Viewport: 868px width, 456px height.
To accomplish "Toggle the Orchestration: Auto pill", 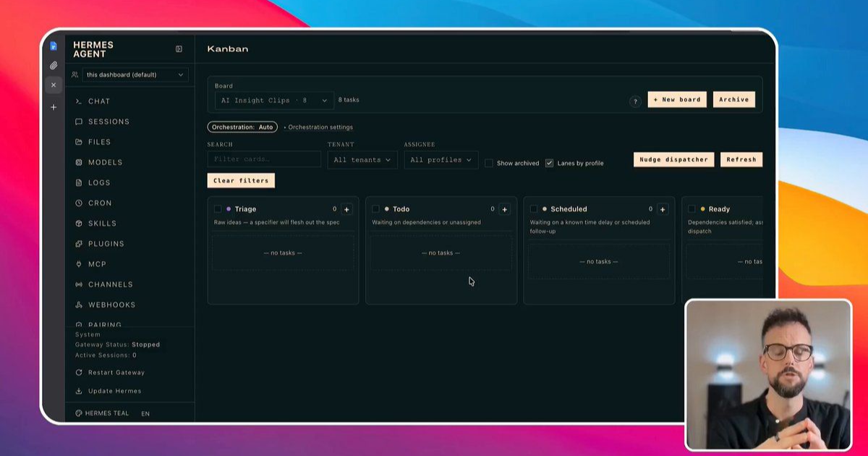I will point(242,127).
